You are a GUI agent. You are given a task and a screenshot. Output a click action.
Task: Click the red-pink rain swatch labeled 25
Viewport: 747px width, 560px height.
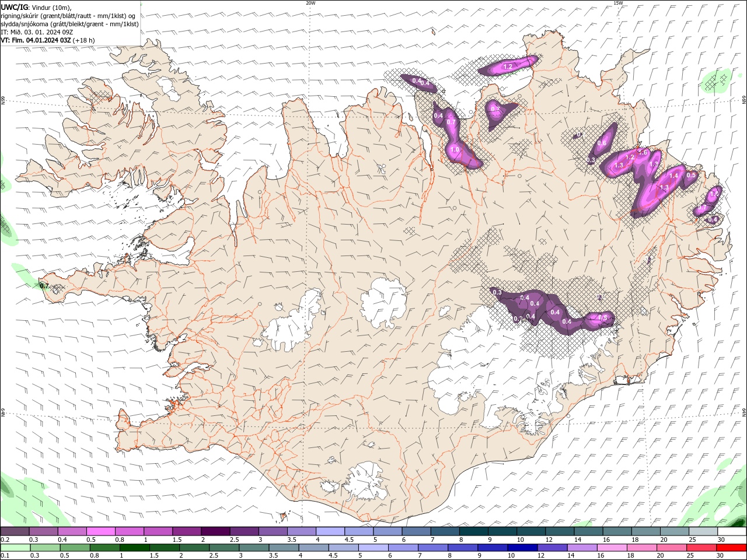(701, 548)
